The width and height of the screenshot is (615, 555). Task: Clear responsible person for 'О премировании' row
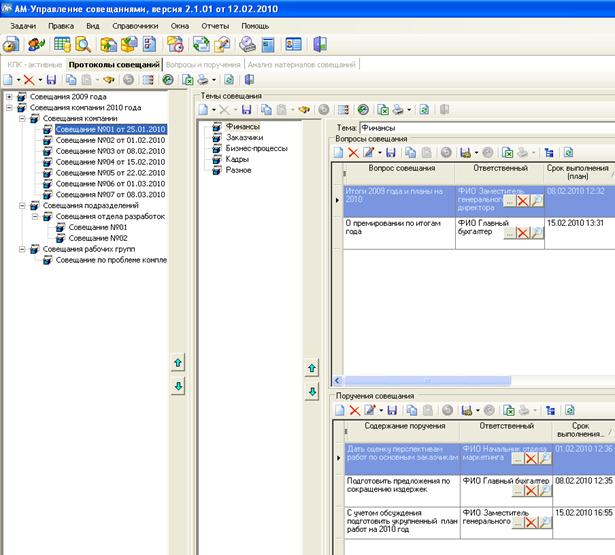coord(522,232)
